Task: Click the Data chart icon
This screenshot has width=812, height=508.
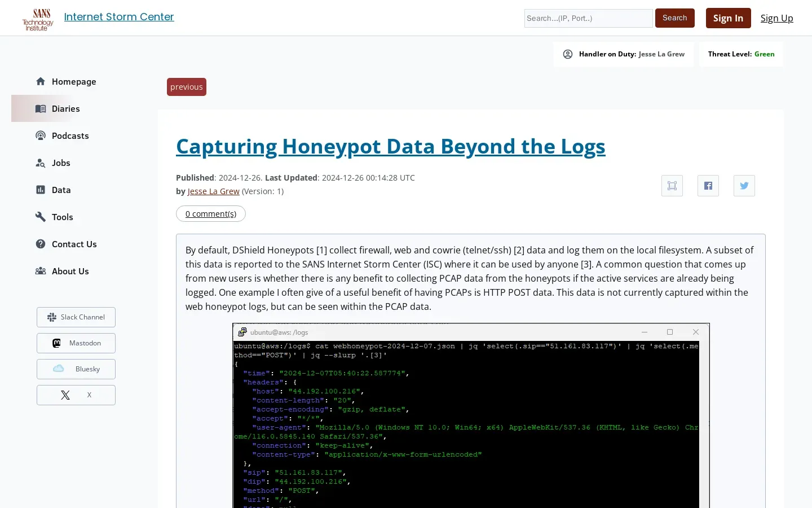Action: [41, 190]
